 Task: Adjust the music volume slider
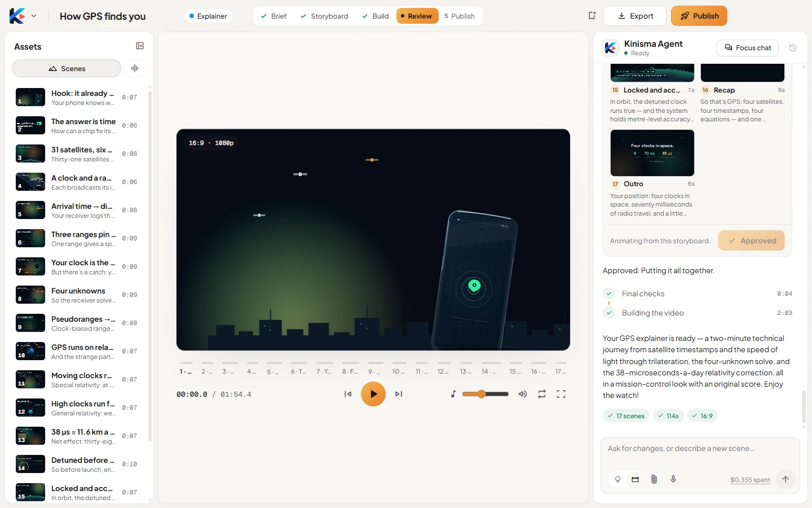486,394
